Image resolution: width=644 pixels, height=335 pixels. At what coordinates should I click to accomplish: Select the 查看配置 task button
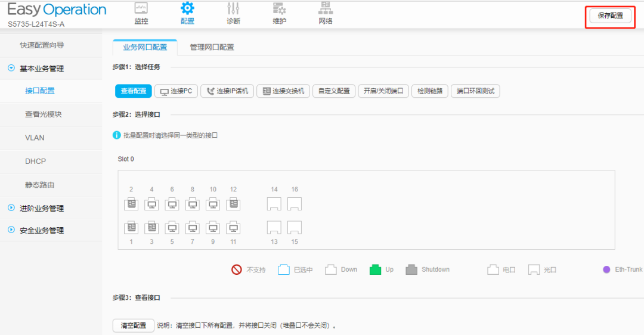[134, 91]
